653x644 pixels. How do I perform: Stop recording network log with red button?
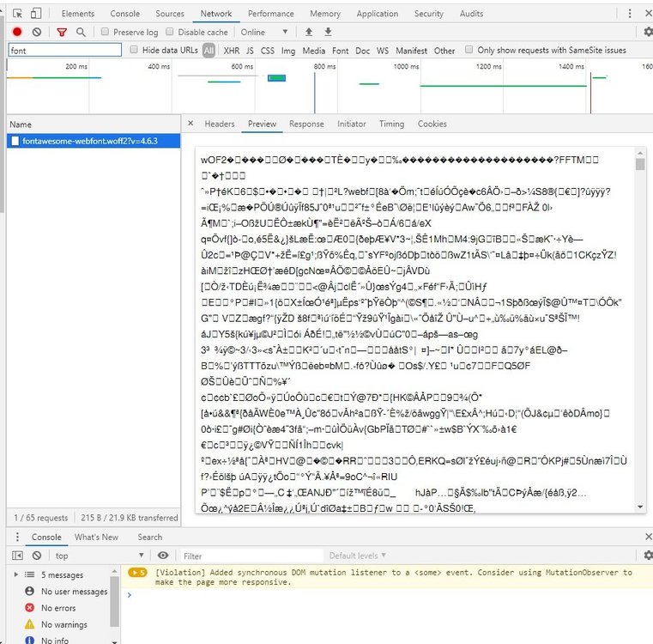point(17,32)
